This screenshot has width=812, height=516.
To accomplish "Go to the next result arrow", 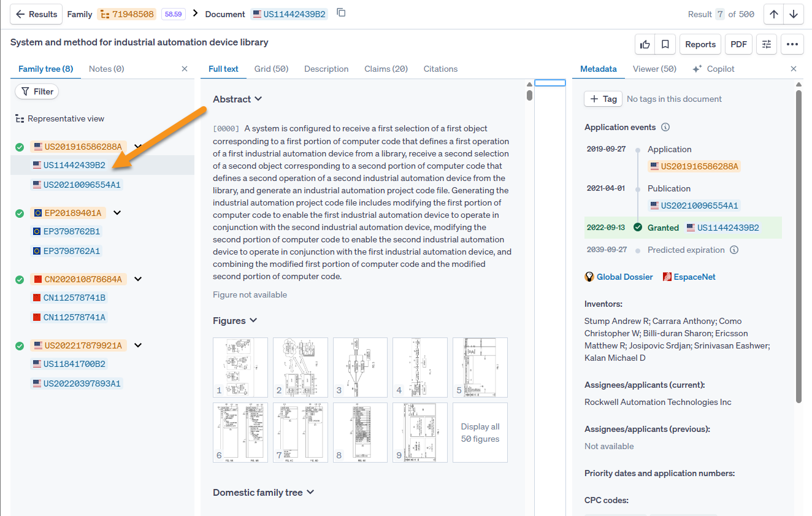I will (794, 14).
